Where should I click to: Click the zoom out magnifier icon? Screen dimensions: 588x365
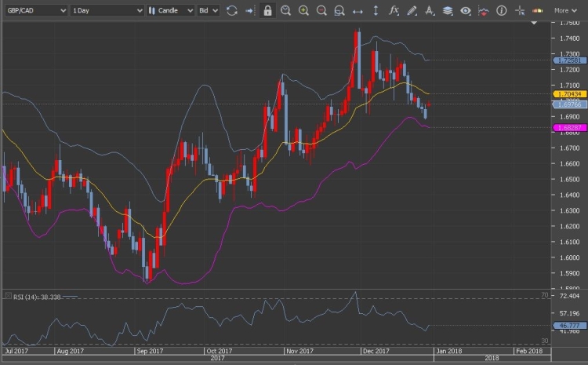tap(321, 10)
